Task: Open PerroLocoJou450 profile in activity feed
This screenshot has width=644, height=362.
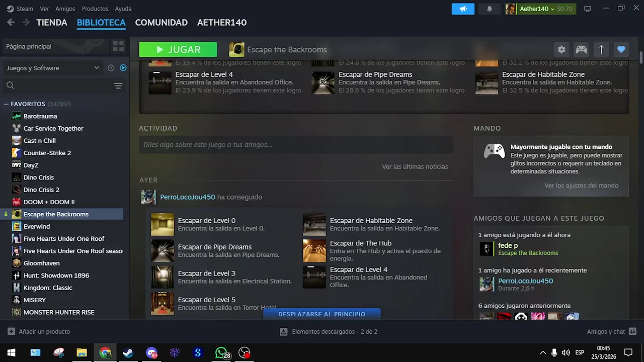Action: click(x=187, y=197)
